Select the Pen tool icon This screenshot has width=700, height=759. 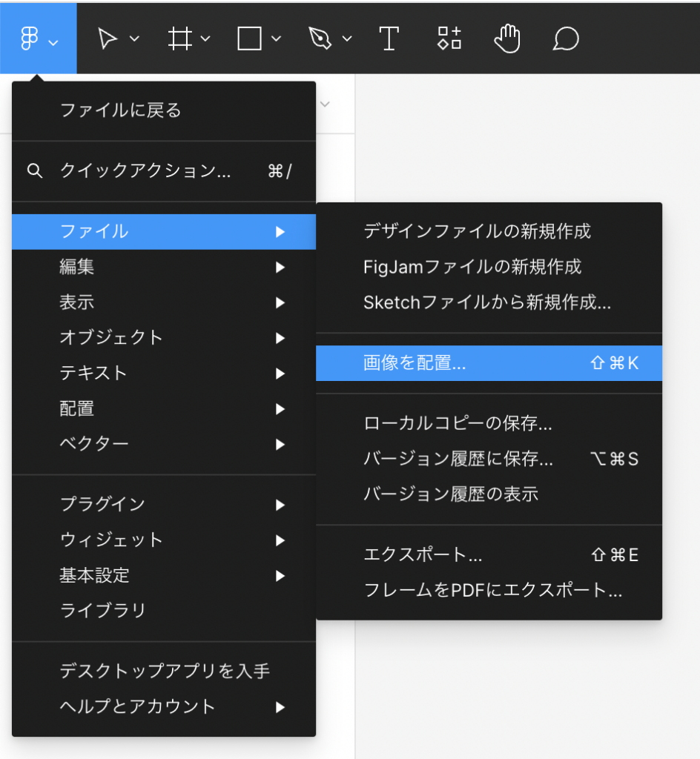click(320, 39)
